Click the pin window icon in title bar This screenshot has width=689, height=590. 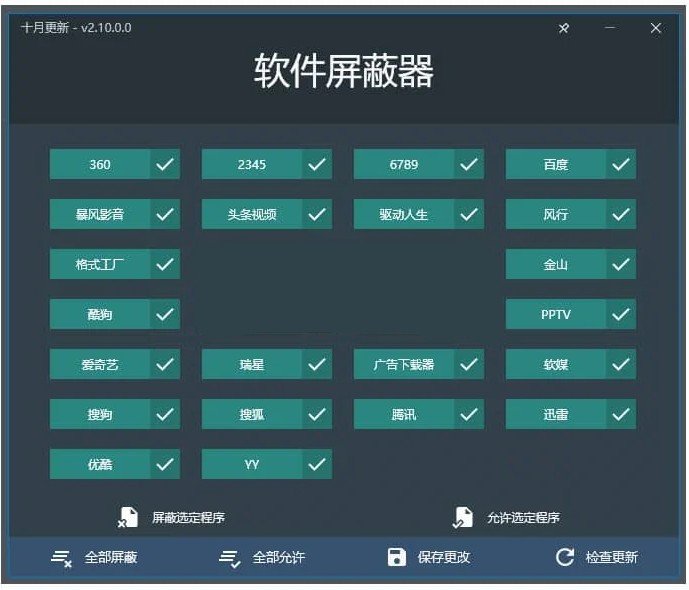click(564, 28)
